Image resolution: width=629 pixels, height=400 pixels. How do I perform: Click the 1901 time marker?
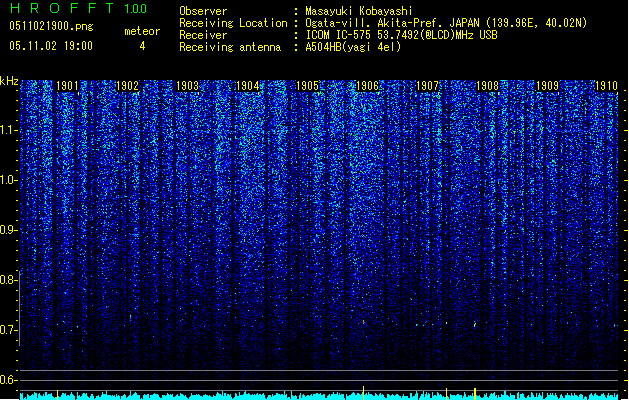[x=67, y=86]
